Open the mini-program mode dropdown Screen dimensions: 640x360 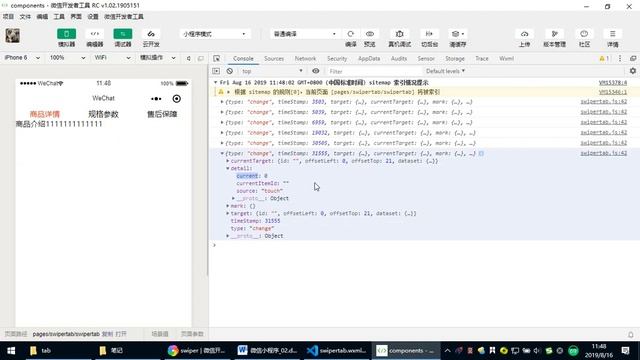pos(215,34)
